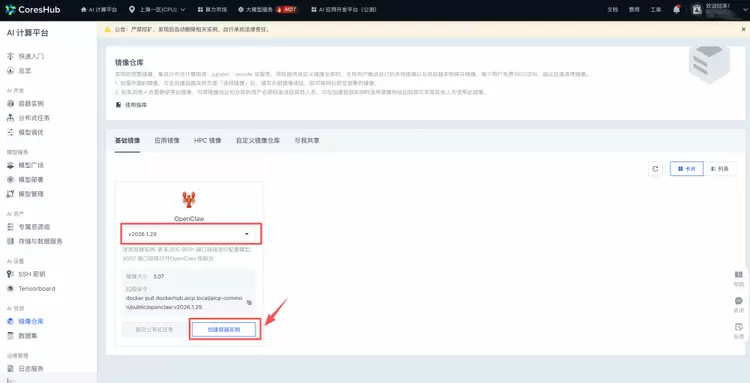Click the 创建容器实例 button
Image resolution: width=750 pixels, height=383 pixels.
[x=224, y=329]
